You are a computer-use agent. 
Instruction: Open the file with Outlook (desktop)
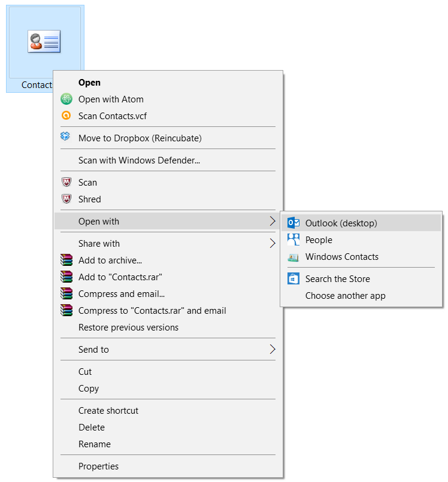[361, 223]
